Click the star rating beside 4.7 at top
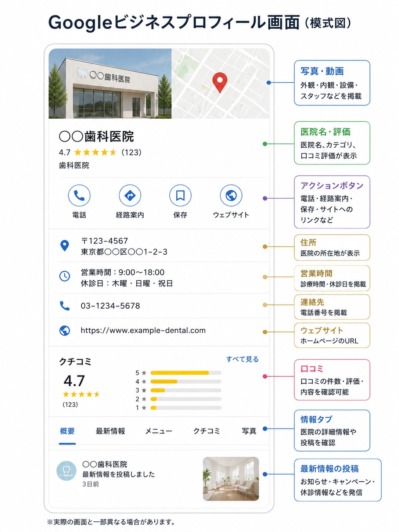The image size is (399, 532). pyautogui.click(x=96, y=152)
